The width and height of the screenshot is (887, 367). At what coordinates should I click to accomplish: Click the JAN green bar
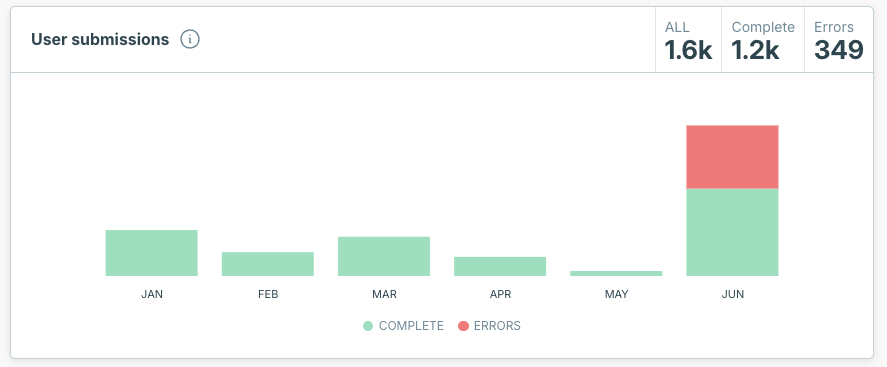point(152,253)
